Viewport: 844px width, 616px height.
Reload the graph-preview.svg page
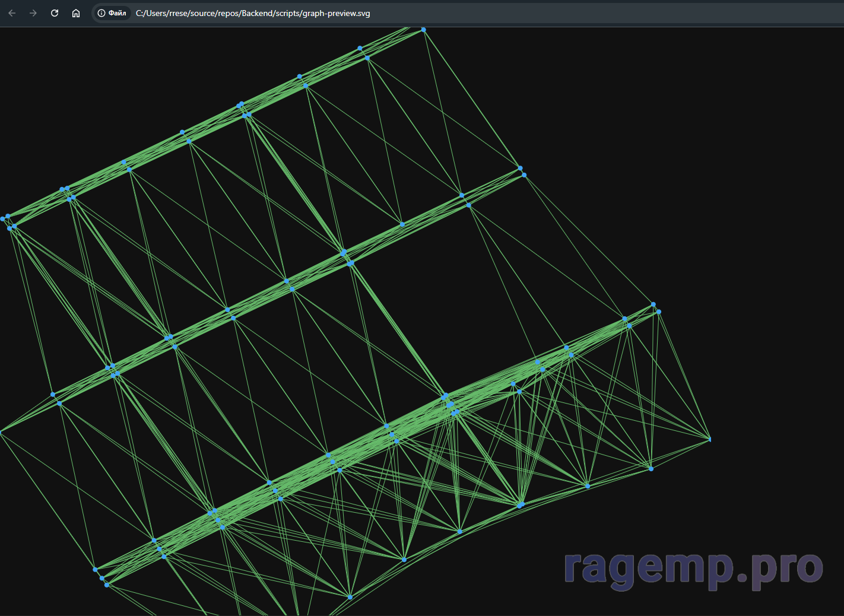(55, 13)
